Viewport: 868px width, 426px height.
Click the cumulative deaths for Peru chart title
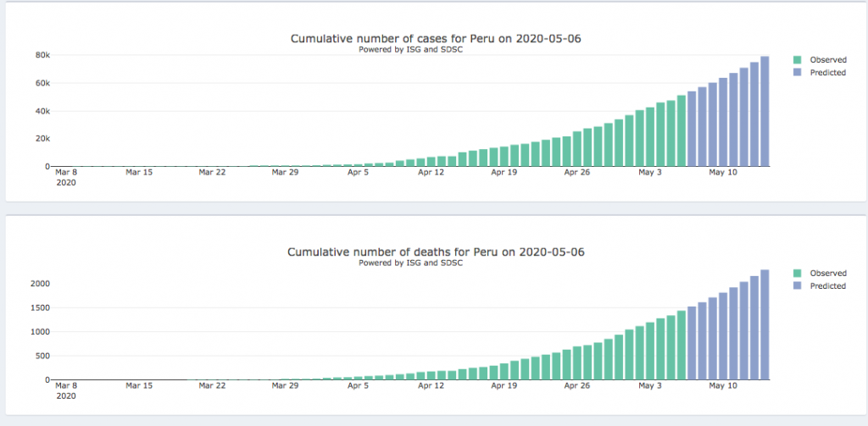pyautogui.click(x=436, y=252)
